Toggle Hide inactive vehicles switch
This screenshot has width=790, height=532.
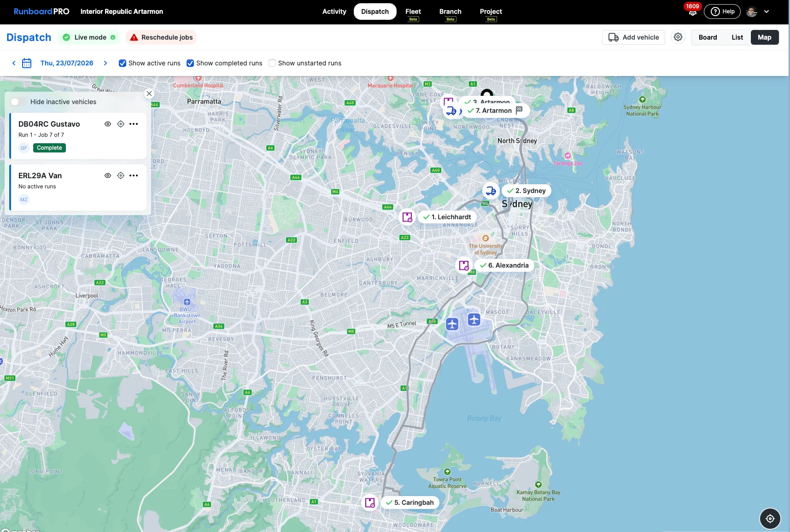tap(18, 102)
